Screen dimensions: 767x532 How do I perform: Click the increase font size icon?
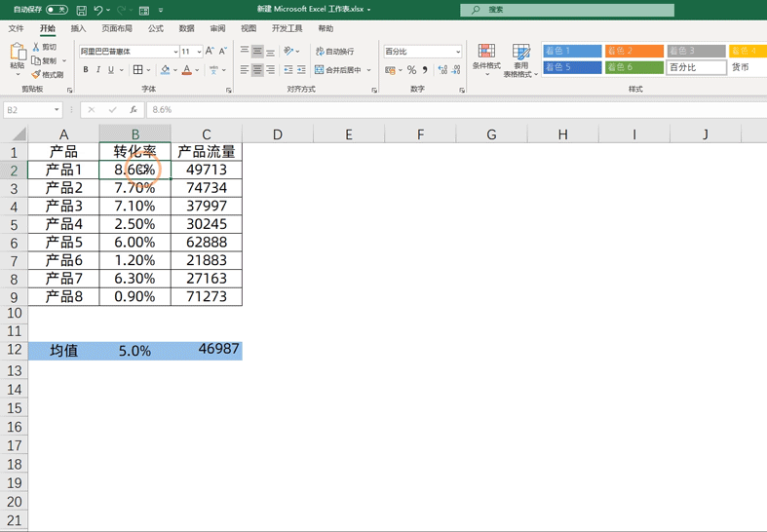[210, 51]
